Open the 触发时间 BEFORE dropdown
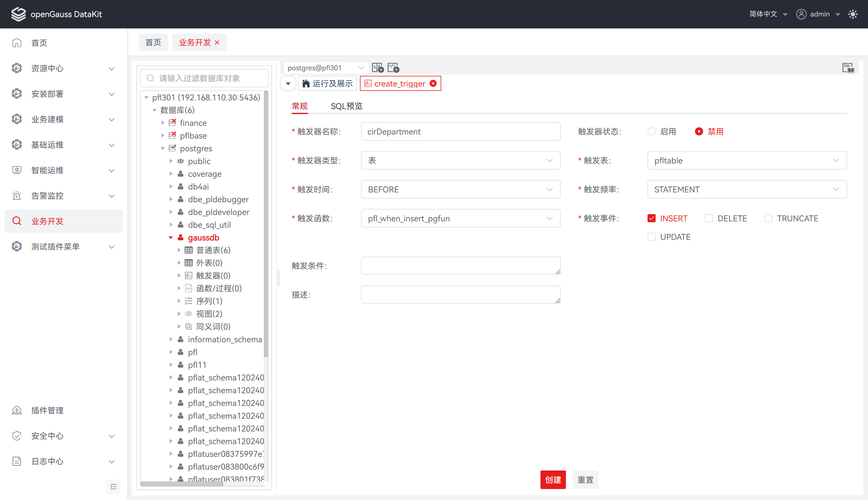Screen dimensions: 868x500 pyautogui.click(x=460, y=189)
